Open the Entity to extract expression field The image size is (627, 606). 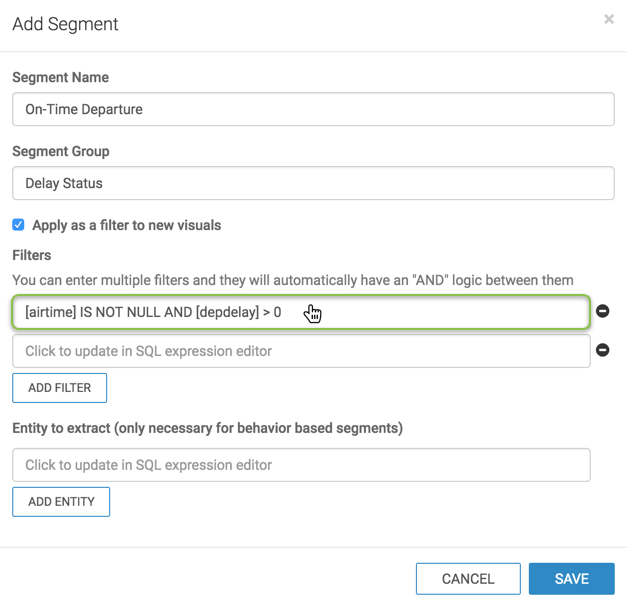pyautogui.click(x=300, y=465)
